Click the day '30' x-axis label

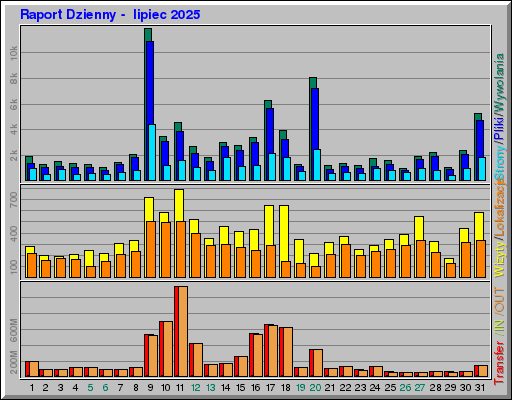(x=465, y=388)
